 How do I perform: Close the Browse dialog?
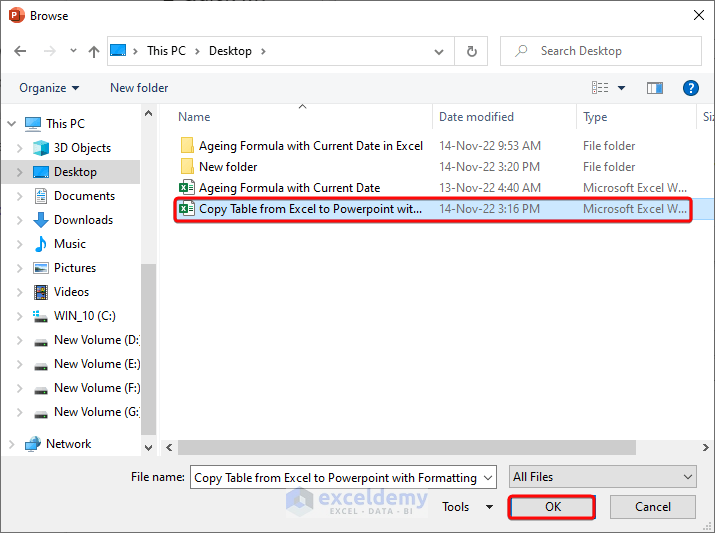click(698, 15)
